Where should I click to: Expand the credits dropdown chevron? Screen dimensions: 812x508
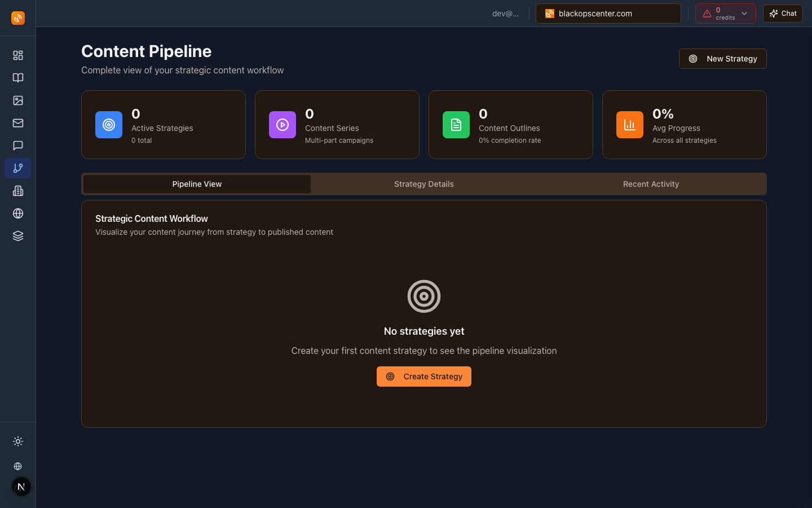point(744,13)
